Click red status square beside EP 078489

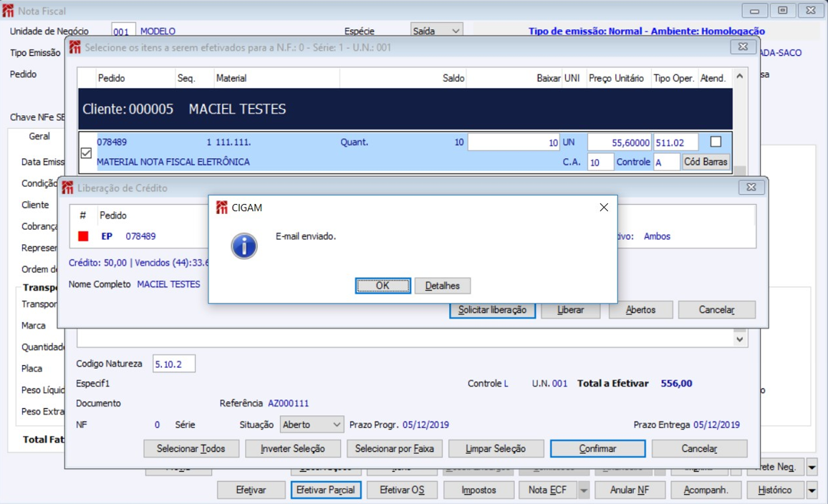pyautogui.click(x=83, y=236)
